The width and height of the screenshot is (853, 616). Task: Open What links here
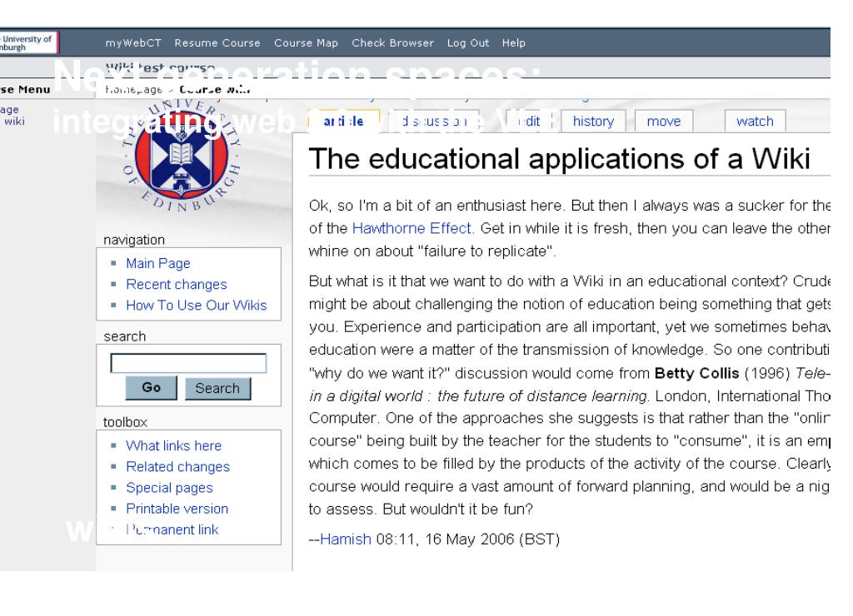point(173,446)
